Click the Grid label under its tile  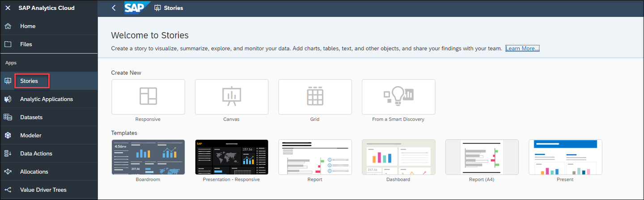[x=315, y=120]
